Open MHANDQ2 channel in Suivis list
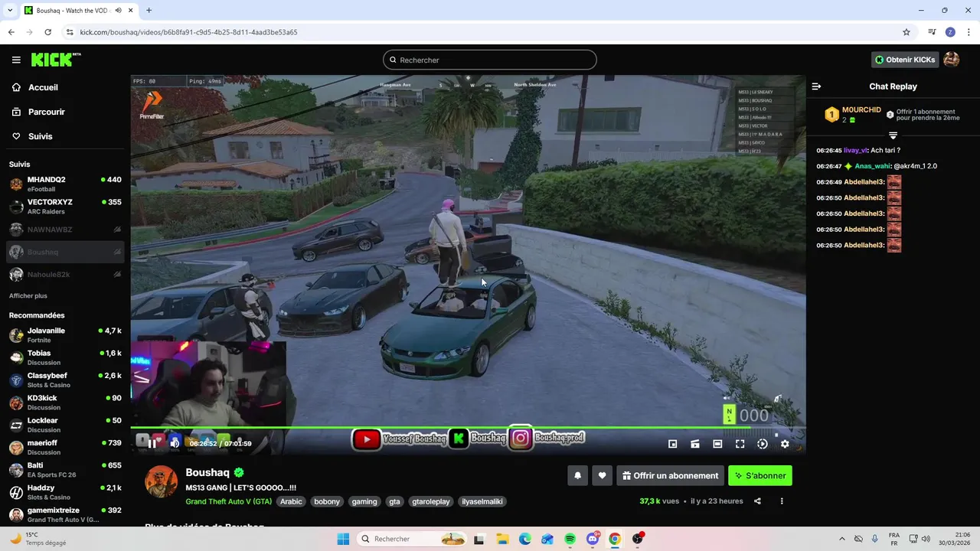The width and height of the screenshot is (980, 551). [x=65, y=184]
